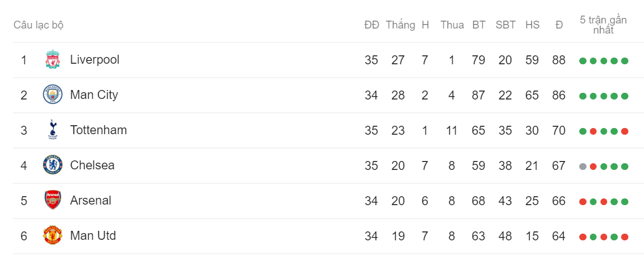Click Tottenham's last red form dot
644x256 pixels.
(624, 131)
